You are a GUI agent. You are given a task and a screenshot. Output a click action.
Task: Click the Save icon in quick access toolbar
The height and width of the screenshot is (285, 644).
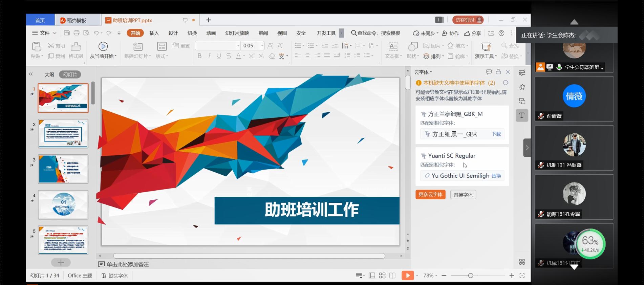click(x=67, y=33)
